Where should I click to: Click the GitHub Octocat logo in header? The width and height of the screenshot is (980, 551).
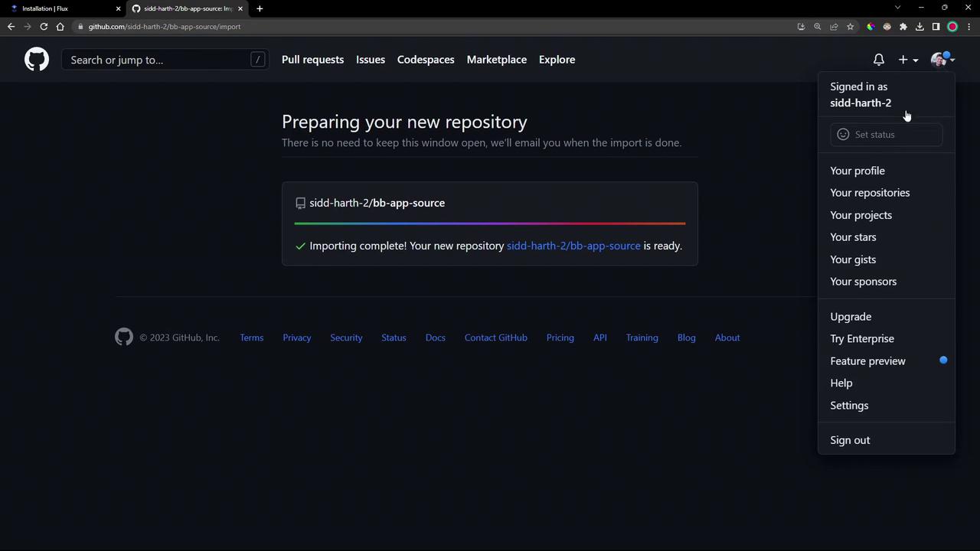click(36, 59)
